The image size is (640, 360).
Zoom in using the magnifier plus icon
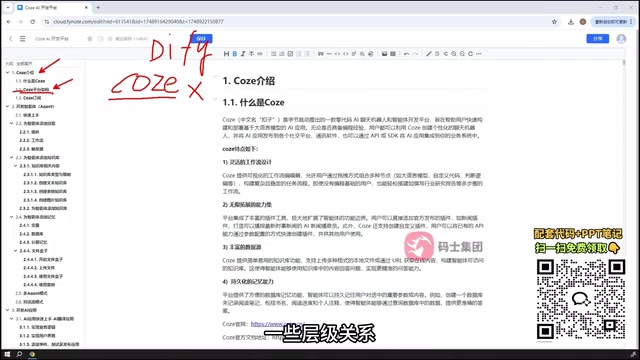(x=453, y=54)
